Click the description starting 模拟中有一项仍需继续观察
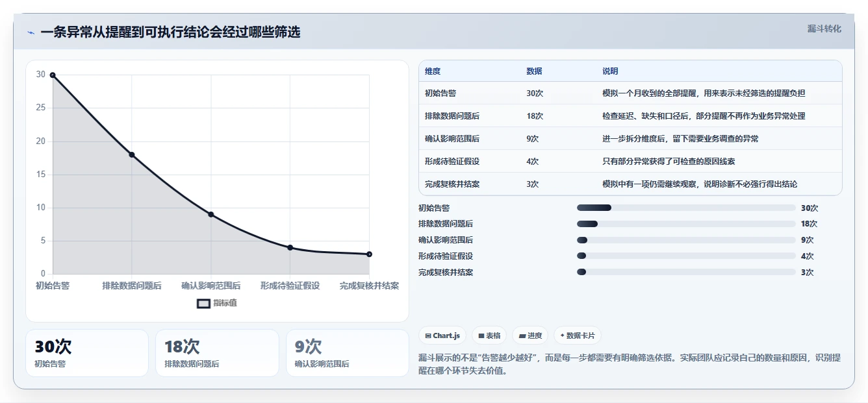Screen dimensions: 868x403 tap(700, 184)
